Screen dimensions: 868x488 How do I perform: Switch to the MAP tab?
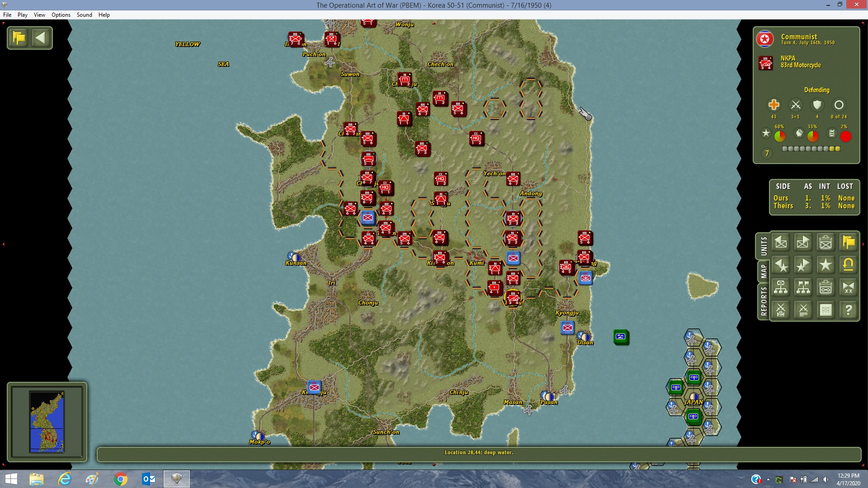[764, 271]
